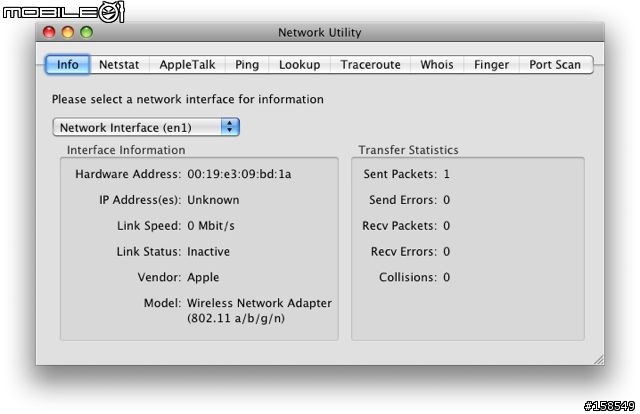Select the Finger tab

(x=491, y=65)
